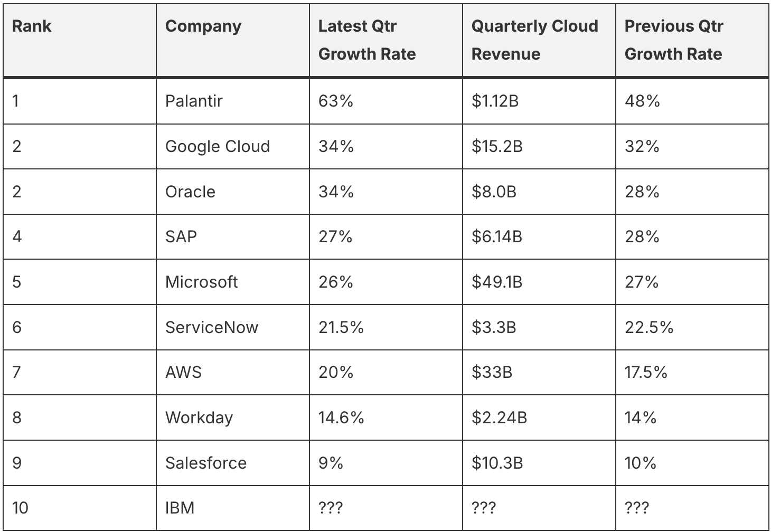The height and width of the screenshot is (532, 771).
Task: Click the Palantir company cell
Action: 194,101
